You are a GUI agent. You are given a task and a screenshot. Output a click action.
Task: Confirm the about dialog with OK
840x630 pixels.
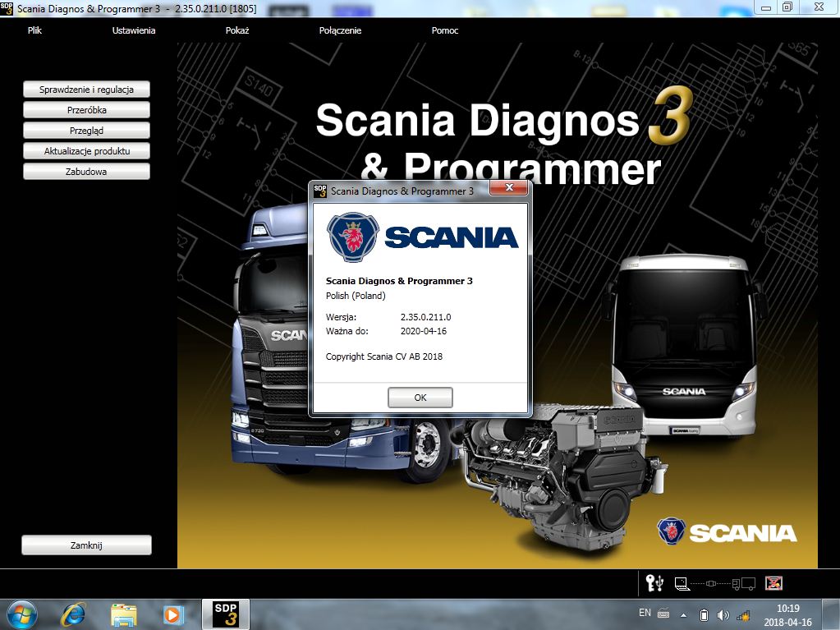pos(420,398)
